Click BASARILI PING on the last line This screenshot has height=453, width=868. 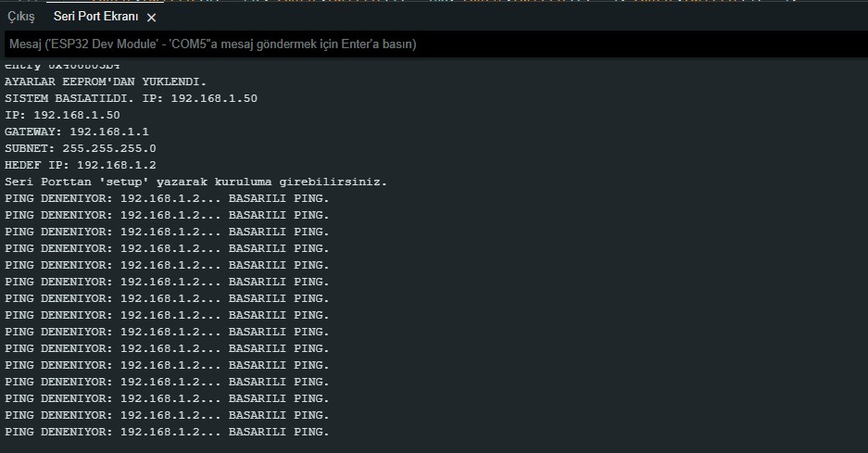click(x=279, y=432)
